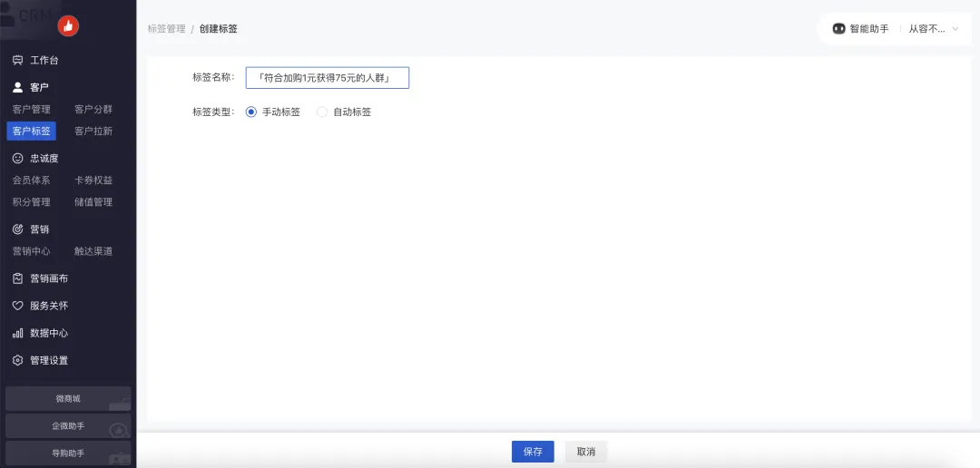The width and height of the screenshot is (980, 468).
Task: Open the 工作台 workbench icon
Action: click(x=17, y=61)
